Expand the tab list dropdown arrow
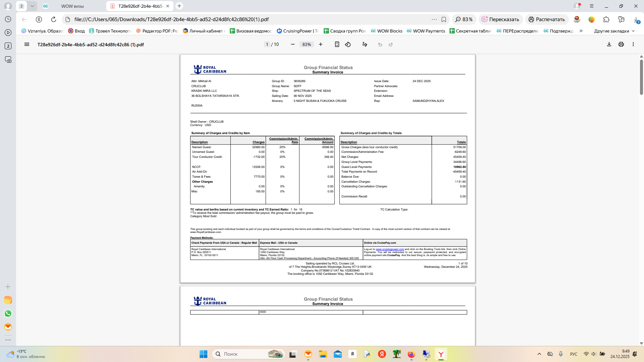The width and height of the screenshot is (644, 362). click(x=32, y=6)
